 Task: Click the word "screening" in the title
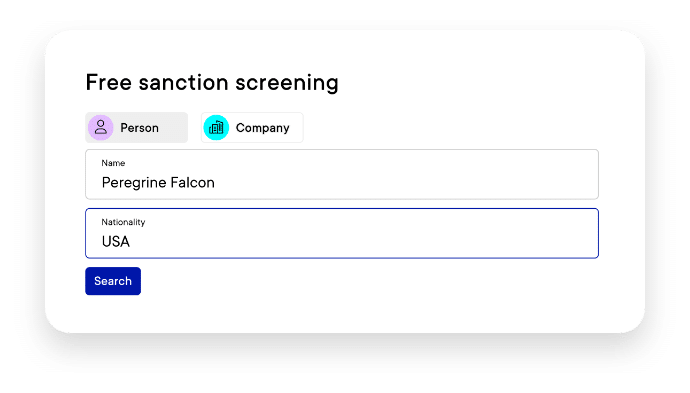point(287,82)
